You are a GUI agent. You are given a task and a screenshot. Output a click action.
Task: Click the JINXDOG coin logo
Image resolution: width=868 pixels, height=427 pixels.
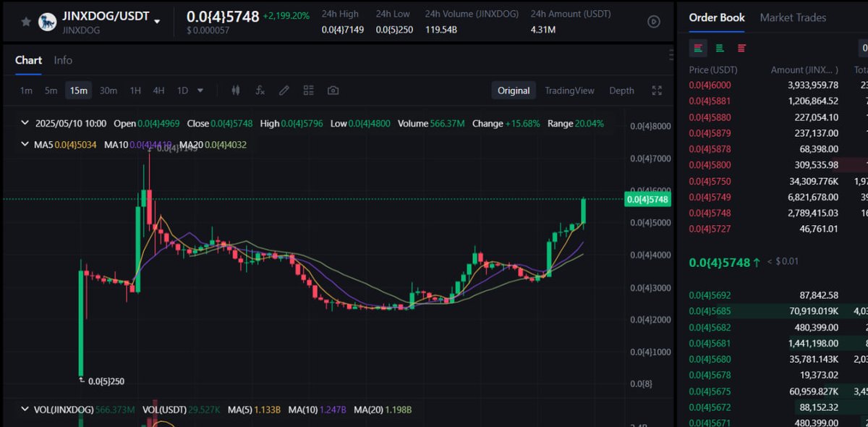(x=48, y=22)
